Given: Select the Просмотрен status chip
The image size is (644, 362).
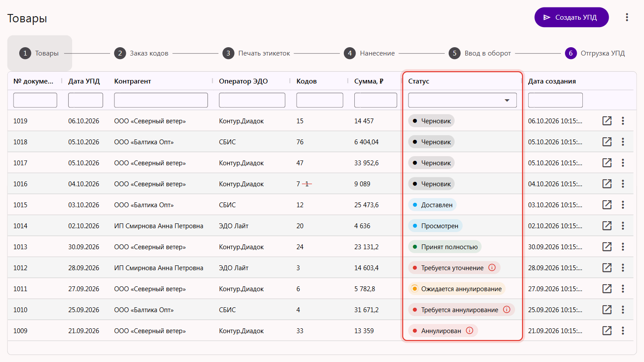Looking at the screenshot, I should click(435, 226).
